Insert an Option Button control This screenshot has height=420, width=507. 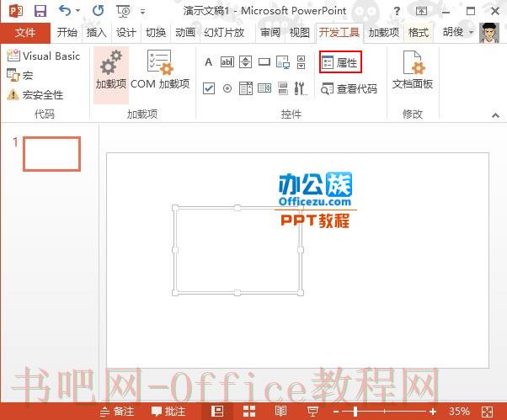pos(227,88)
